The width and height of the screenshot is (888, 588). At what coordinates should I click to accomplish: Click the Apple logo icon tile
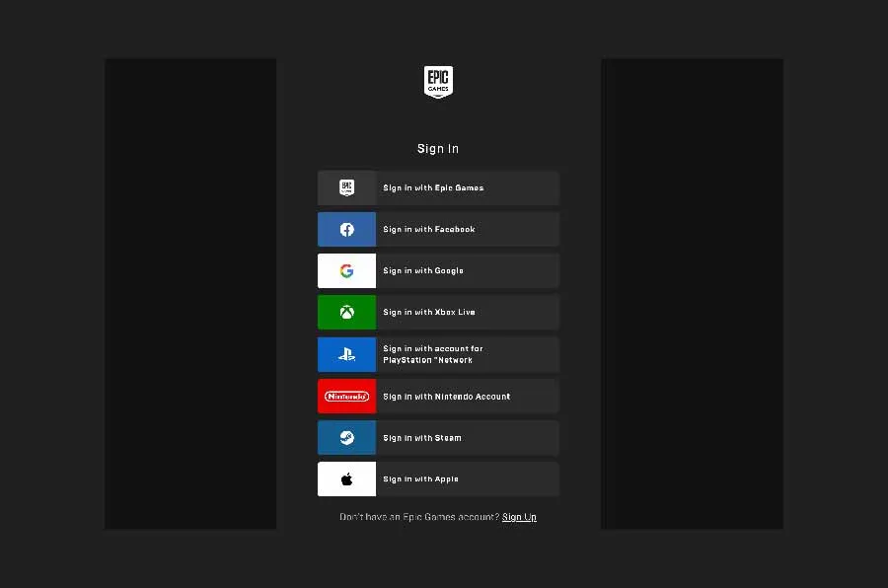[x=346, y=479]
